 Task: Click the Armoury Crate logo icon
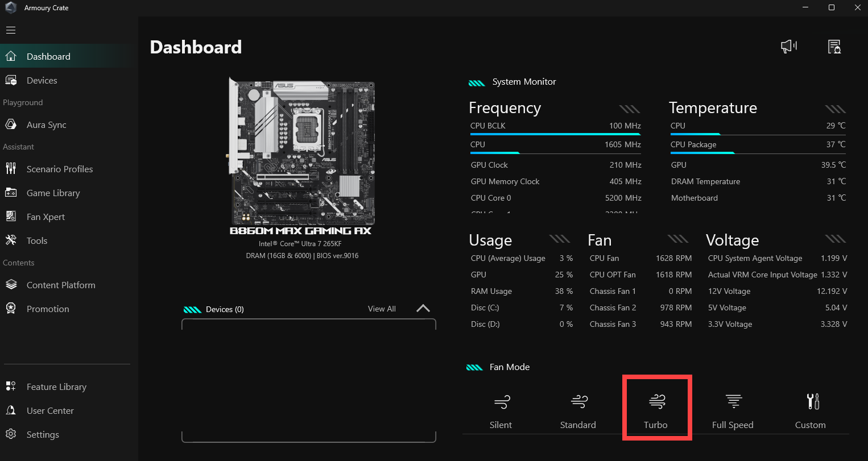(x=11, y=8)
